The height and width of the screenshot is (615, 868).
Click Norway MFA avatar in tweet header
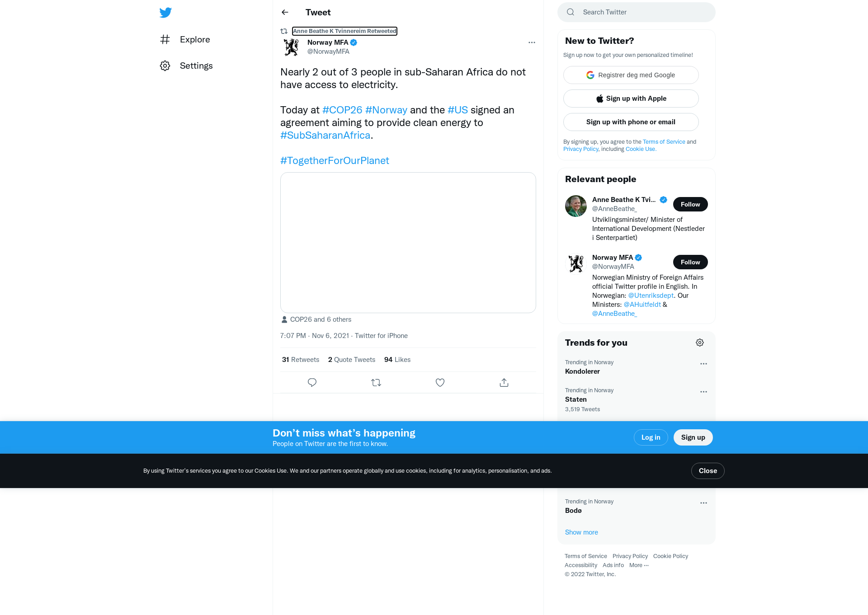point(291,47)
